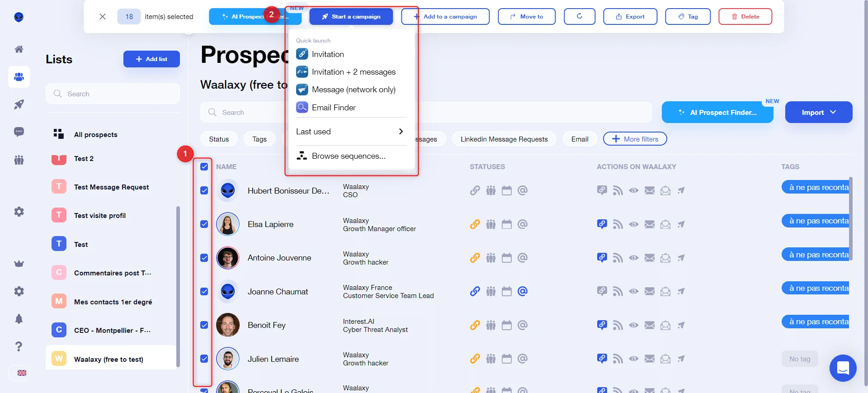Click Joanne Chaumat's paper plane action icon
Image resolution: width=868 pixels, height=393 pixels.
point(681,291)
